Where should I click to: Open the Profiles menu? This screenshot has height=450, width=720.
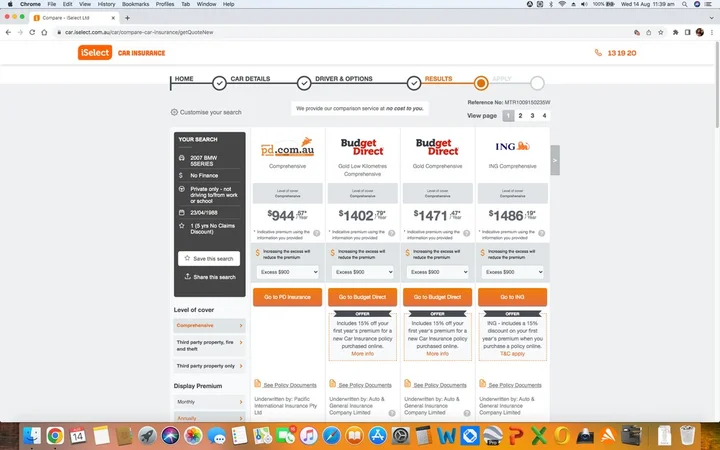coord(165,4)
